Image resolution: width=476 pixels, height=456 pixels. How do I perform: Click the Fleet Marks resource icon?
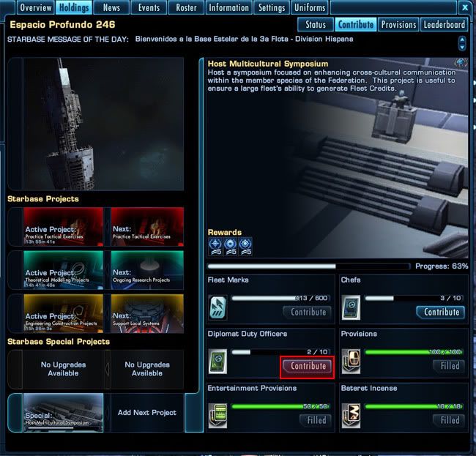[217, 307]
